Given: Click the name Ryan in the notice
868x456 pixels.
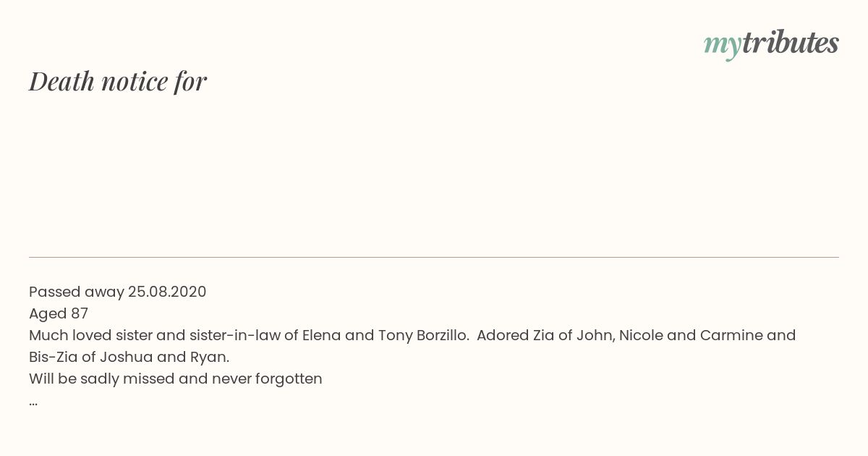Looking at the screenshot, I should click(208, 358).
